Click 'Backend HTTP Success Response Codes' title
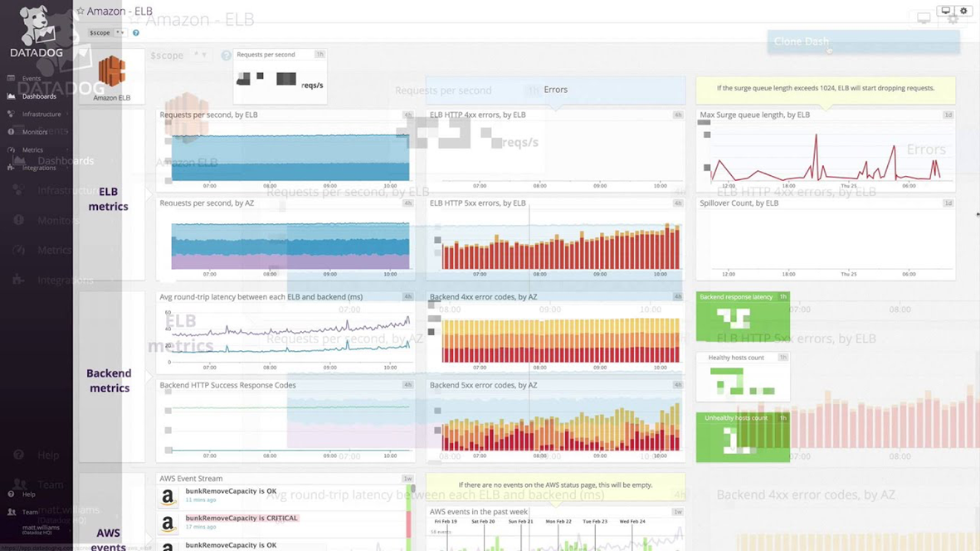 click(x=227, y=385)
